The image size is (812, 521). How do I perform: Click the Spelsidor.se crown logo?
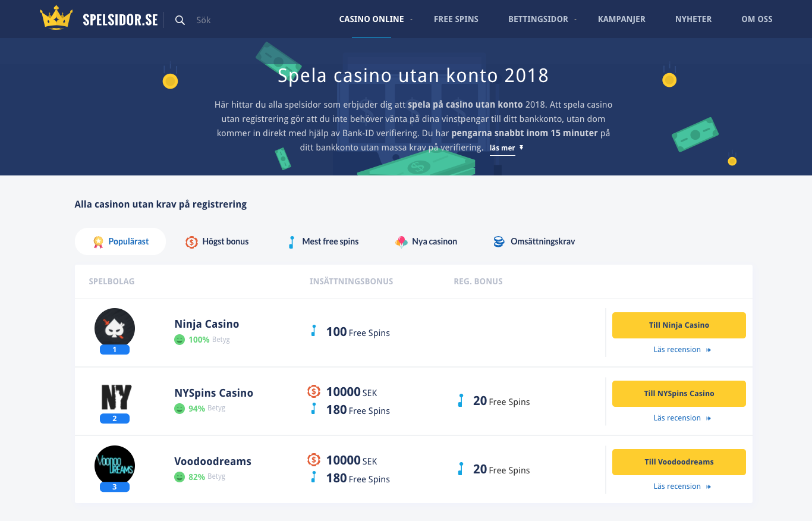[56, 18]
